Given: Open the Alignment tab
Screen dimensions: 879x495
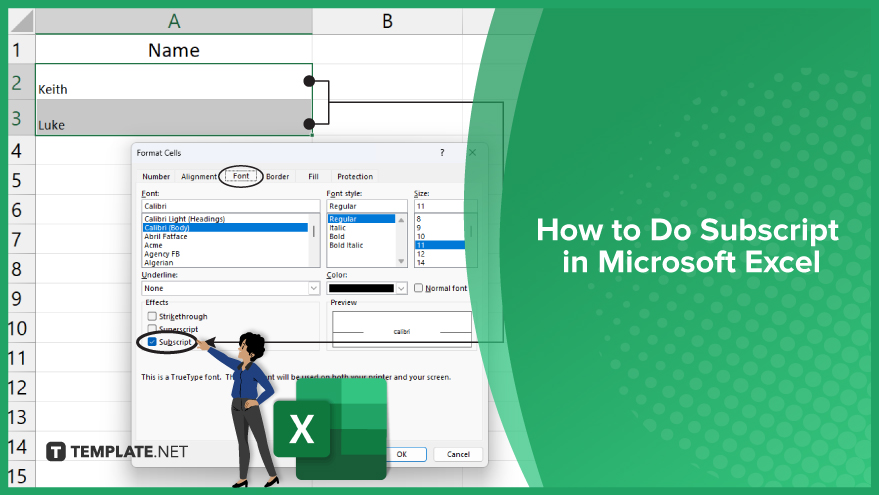Looking at the screenshot, I should (198, 177).
